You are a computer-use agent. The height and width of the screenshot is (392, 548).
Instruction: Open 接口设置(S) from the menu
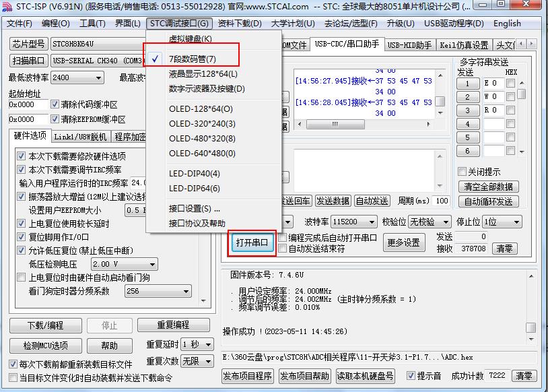(x=194, y=209)
